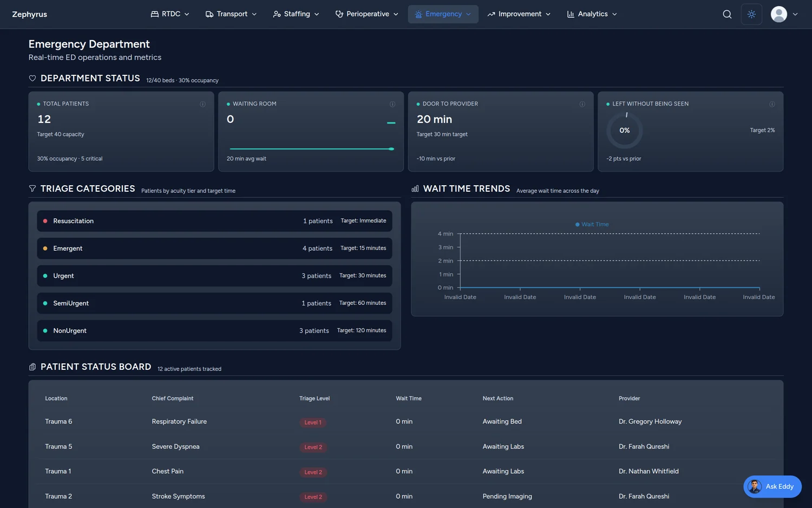
Task: Select the SemiUrgent triage row
Action: [214, 303]
